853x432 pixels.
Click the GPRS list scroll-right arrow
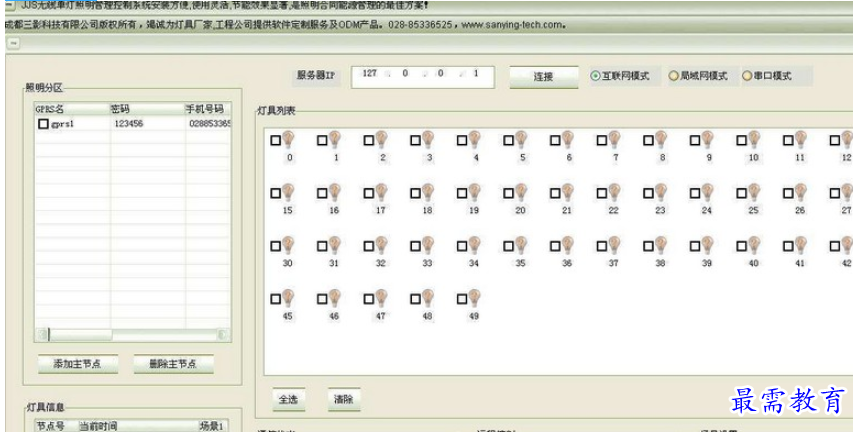[222, 335]
